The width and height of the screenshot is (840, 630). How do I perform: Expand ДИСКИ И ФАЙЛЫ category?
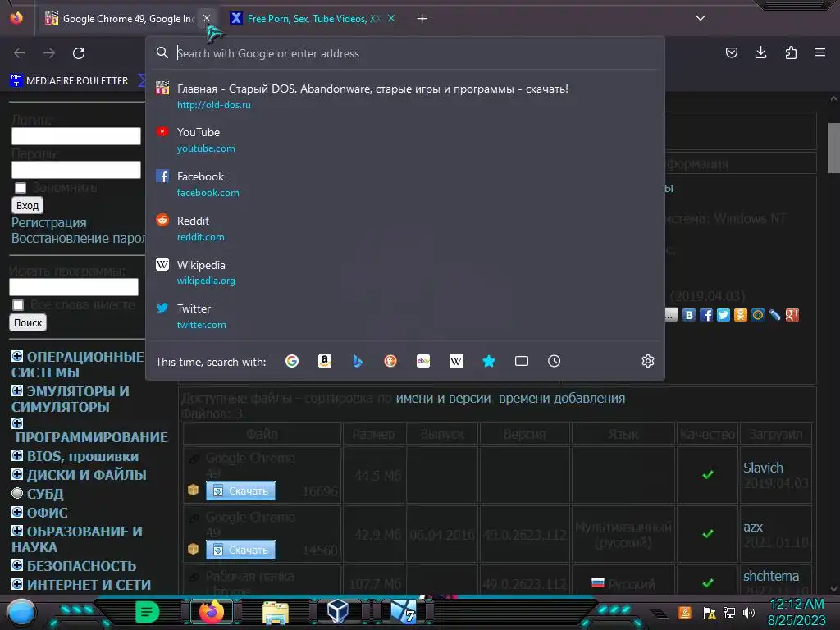click(17, 474)
